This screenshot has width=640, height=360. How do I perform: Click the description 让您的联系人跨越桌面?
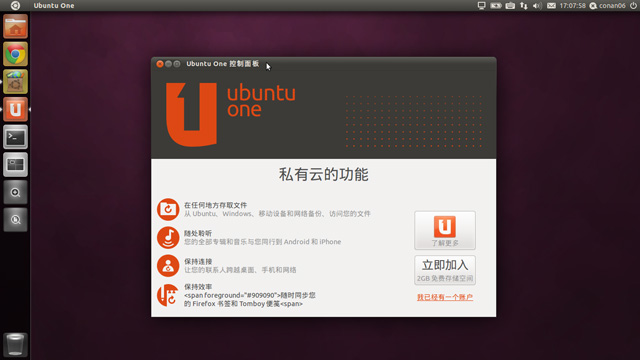pos(240,270)
